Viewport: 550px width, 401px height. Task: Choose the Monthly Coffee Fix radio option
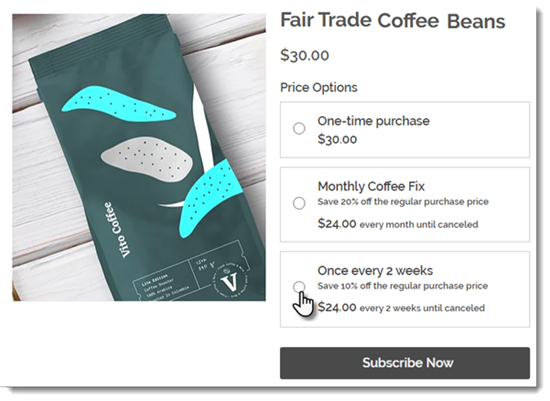[299, 203]
